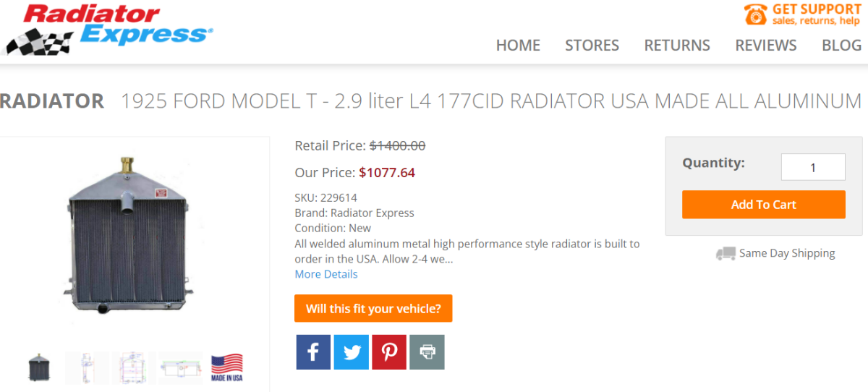Open the second diagram thumbnail
The height and width of the screenshot is (392, 868).
pos(87,367)
